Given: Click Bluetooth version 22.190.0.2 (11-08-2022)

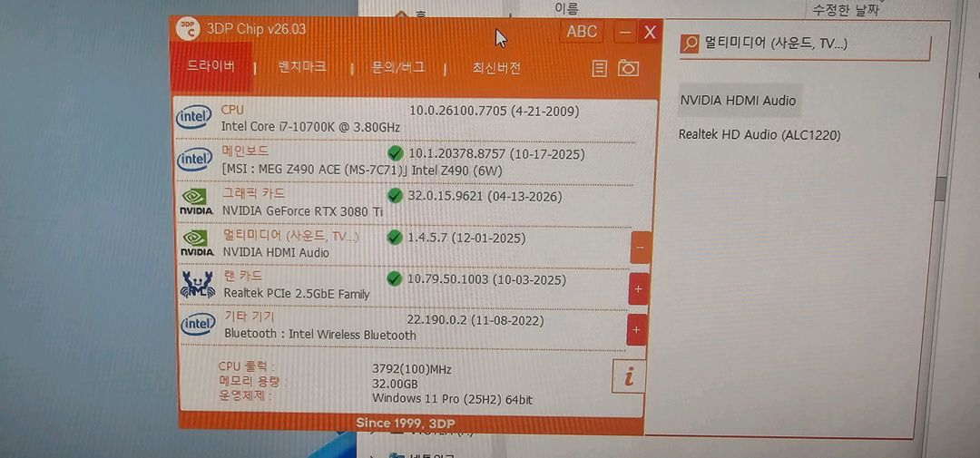Looking at the screenshot, I should [x=475, y=320].
